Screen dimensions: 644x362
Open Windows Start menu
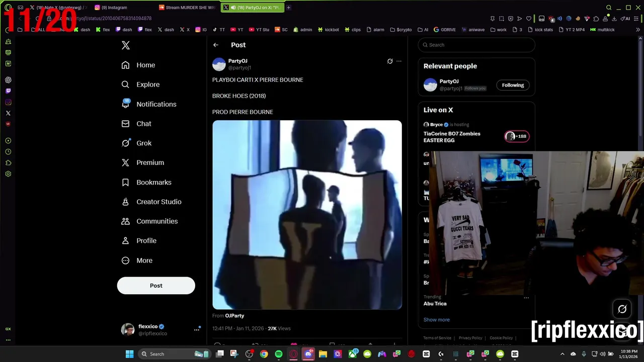[129, 354]
